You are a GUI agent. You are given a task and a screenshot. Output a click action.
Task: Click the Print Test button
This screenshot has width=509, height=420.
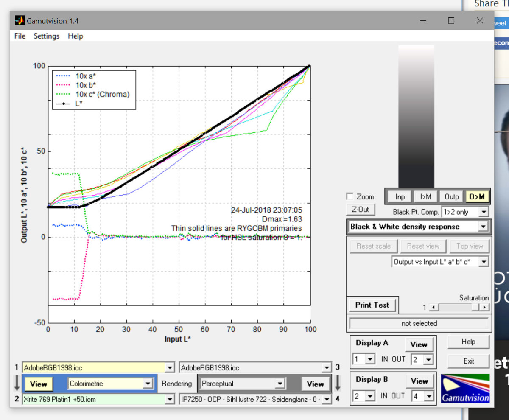pos(372,305)
